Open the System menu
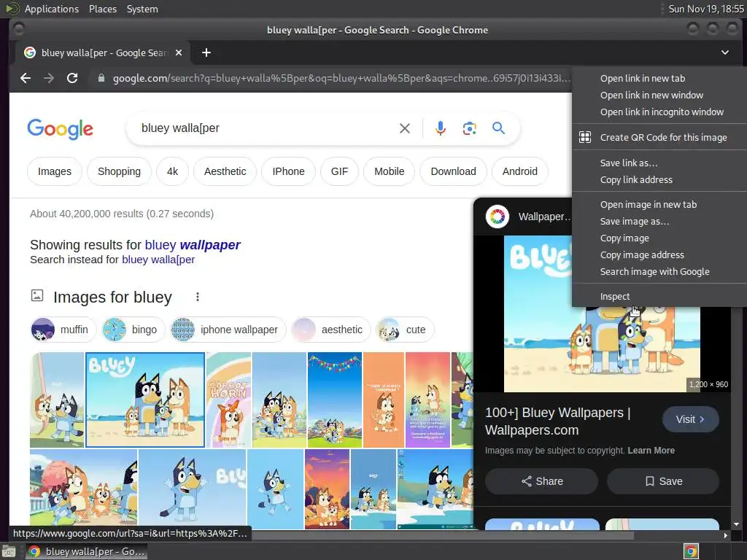 pyautogui.click(x=142, y=9)
